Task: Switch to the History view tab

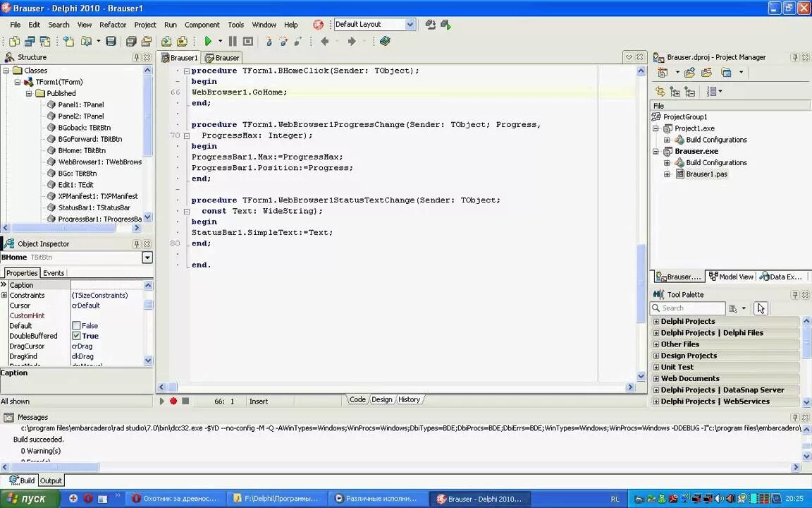Action: 409,399
